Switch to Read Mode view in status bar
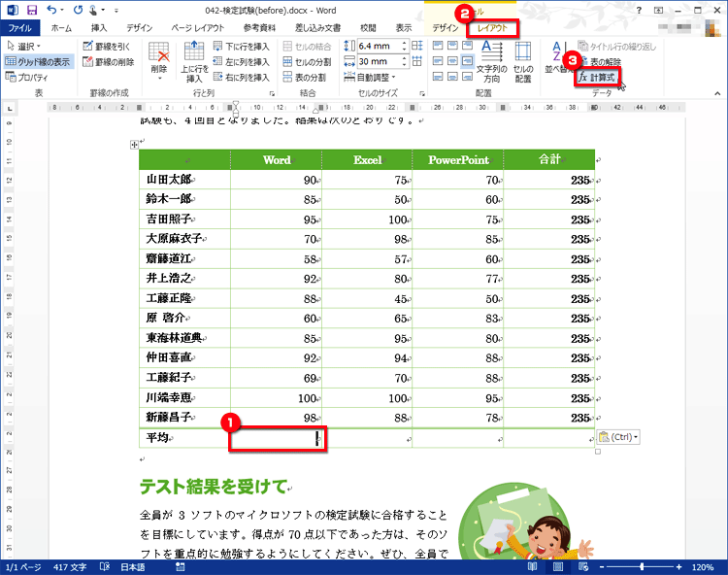The image size is (728, 575). click(532, 566)
